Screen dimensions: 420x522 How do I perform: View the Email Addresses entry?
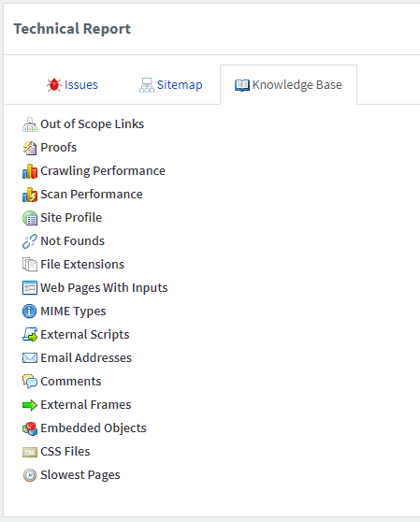point(86,358)
